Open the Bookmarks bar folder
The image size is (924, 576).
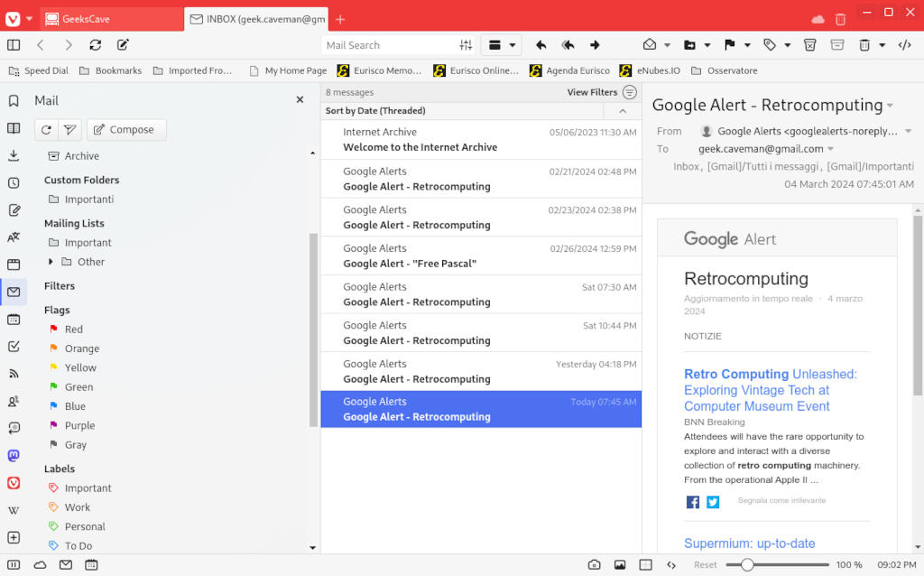111,70
